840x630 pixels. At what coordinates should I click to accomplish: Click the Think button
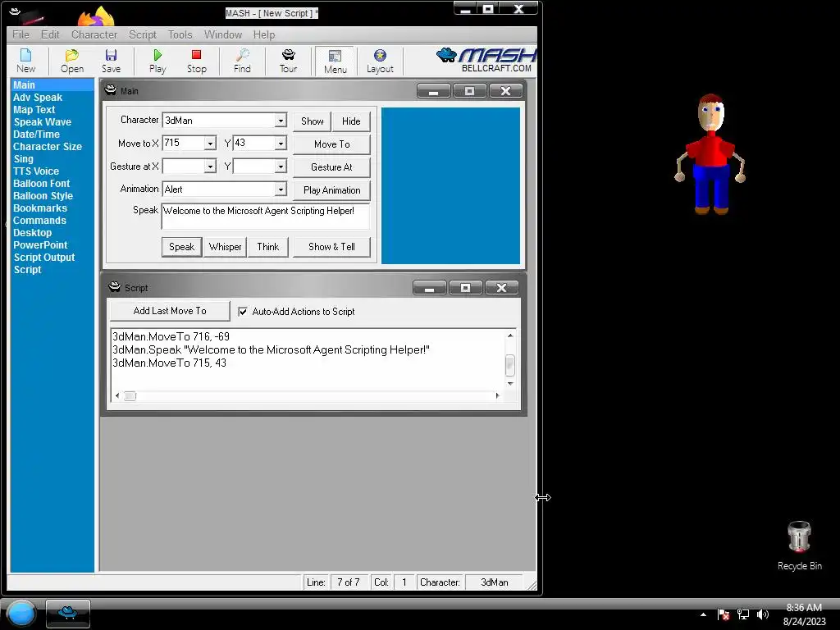pyautogui.click(x=268, y=247)
